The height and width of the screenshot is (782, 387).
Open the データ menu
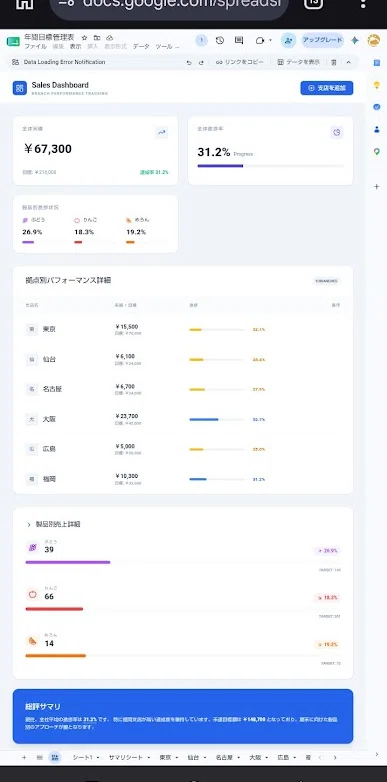(141, 46)
